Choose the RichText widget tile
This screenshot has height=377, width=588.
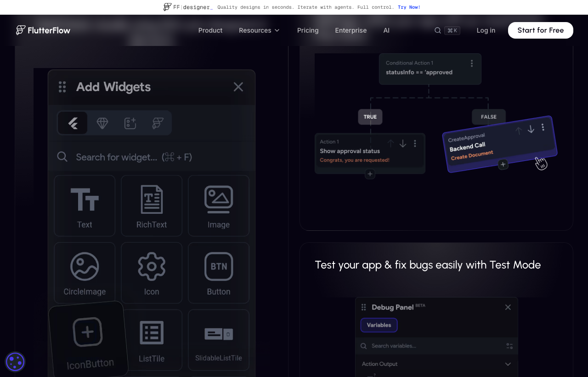tap(152, 206)
